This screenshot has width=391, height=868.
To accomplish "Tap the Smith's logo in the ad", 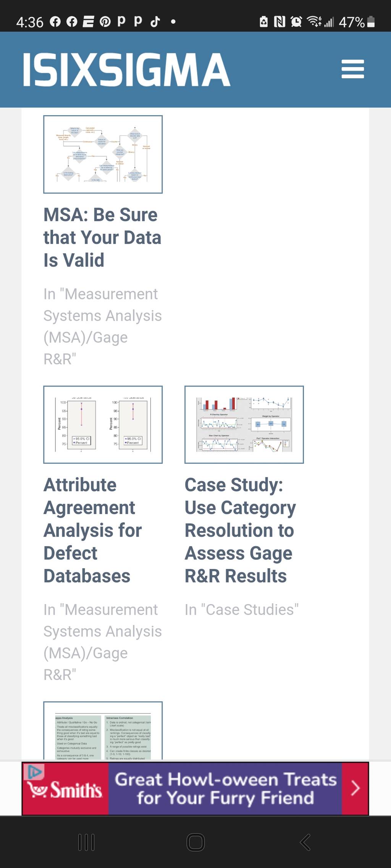I will click(x=65, y=789).
